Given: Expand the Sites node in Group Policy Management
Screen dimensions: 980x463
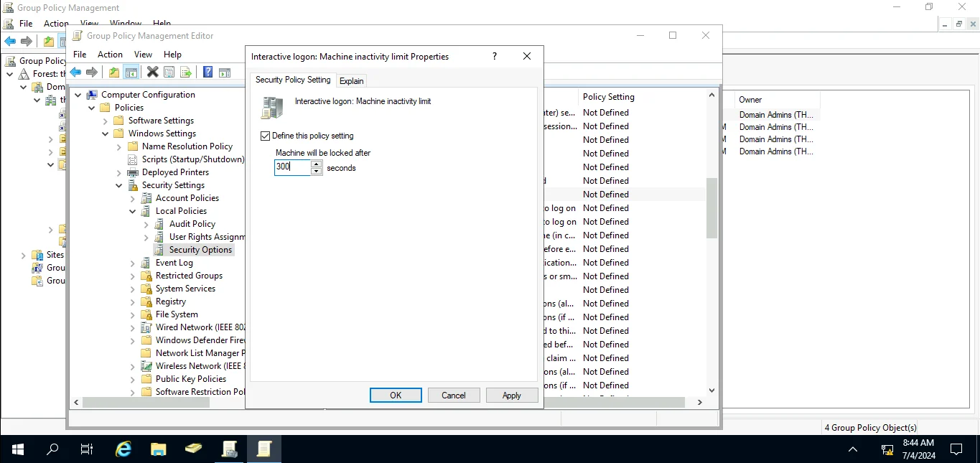Looking at the screenshot, I should click(23, 255).
